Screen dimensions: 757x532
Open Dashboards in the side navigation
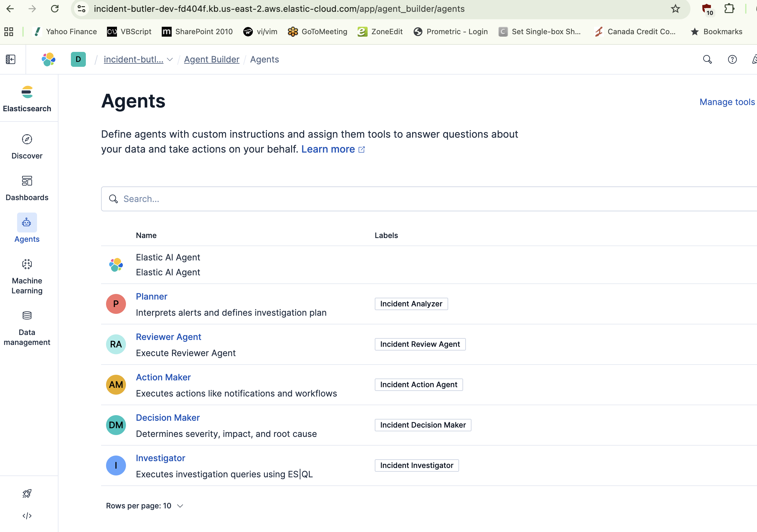27,188
